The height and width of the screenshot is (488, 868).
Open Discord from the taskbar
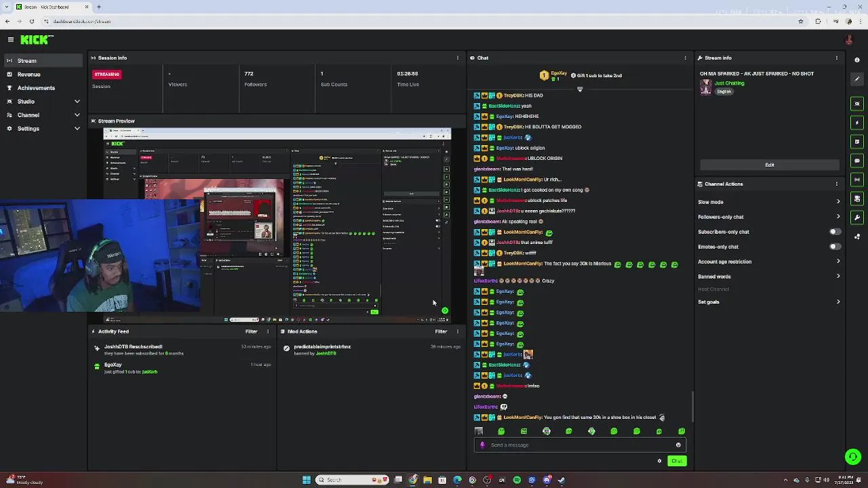(x=547, y=480)
